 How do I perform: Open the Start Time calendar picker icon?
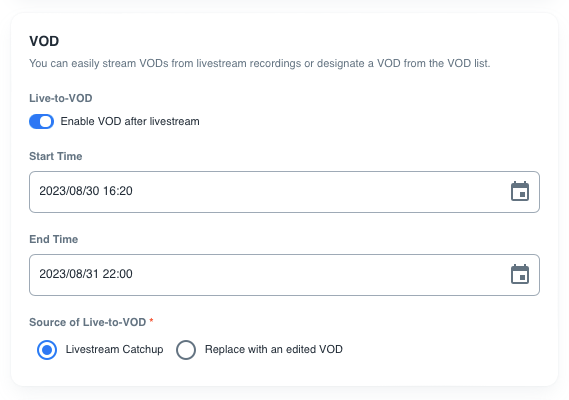pyautogui.click(x=520, y=191)
